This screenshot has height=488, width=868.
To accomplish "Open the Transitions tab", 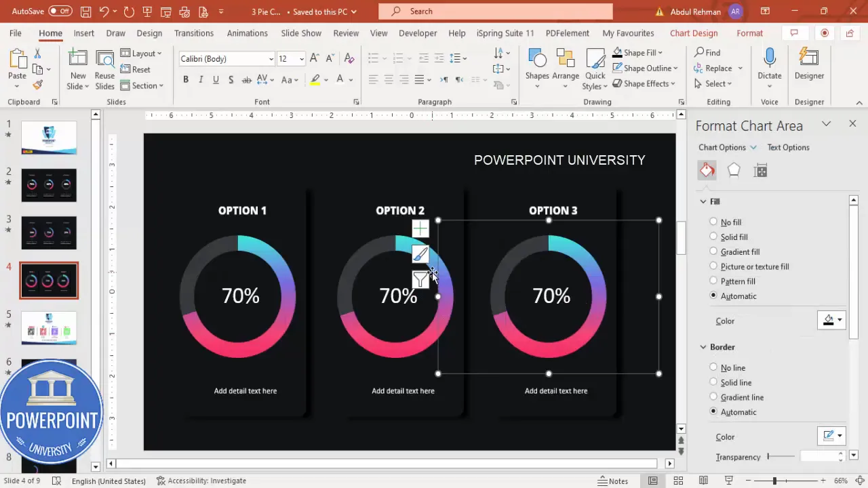I will coord(194,33).
